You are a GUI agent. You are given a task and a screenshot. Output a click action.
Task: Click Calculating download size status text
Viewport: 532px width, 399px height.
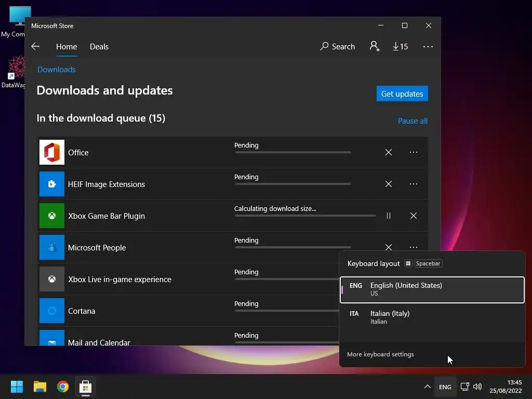[x=275, y=209]
